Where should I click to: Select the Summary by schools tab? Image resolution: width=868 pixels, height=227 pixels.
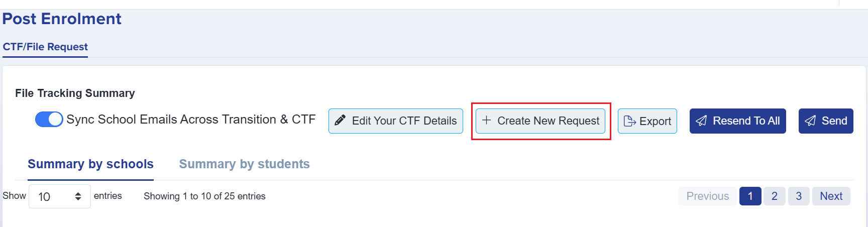[x=90, y=164]
